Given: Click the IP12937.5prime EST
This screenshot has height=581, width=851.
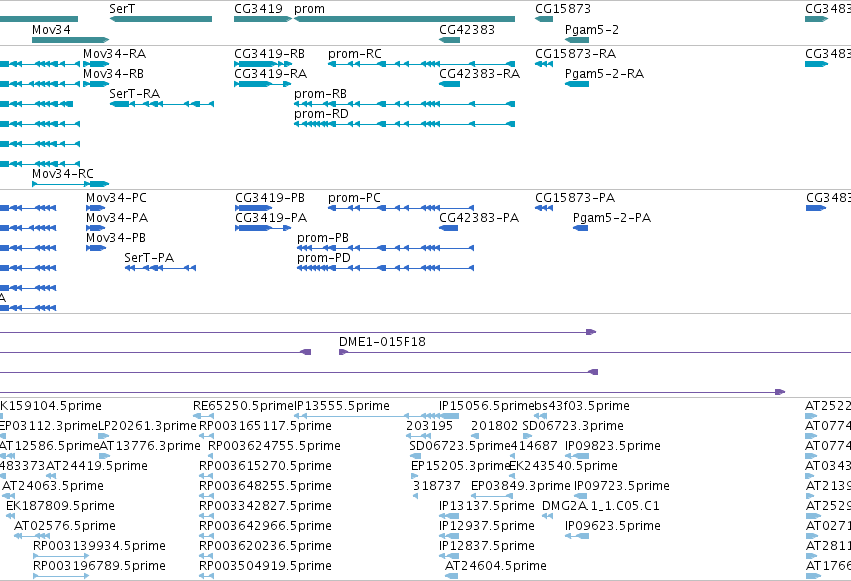Looking at the screenshot, I should click(x=449, y=537).
